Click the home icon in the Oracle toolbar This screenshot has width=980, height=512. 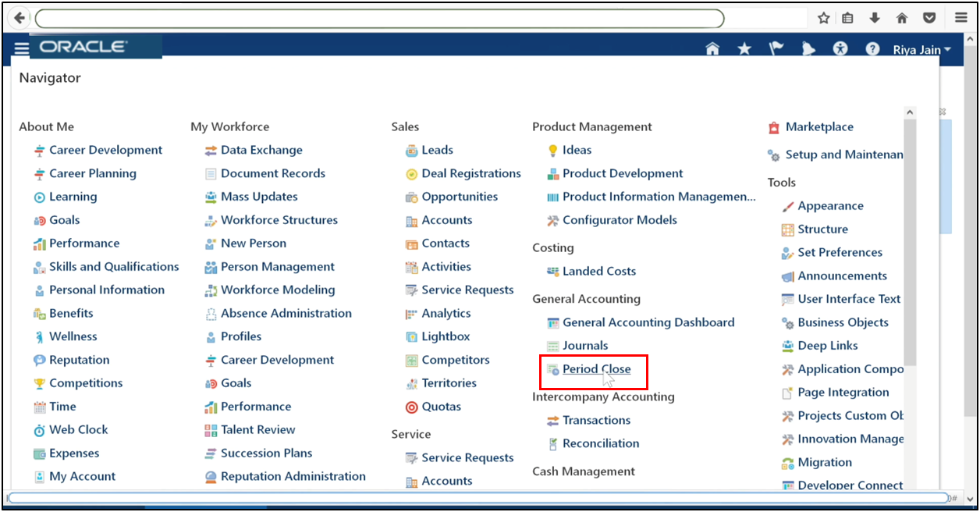point(712,48)
